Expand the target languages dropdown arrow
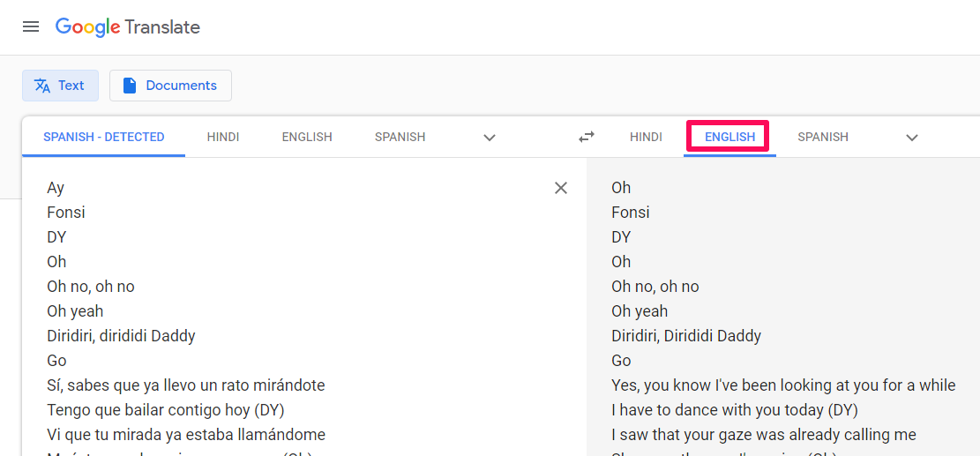Image resolution: width=980 pixels, height=456 pixels. tap(912, 138)
